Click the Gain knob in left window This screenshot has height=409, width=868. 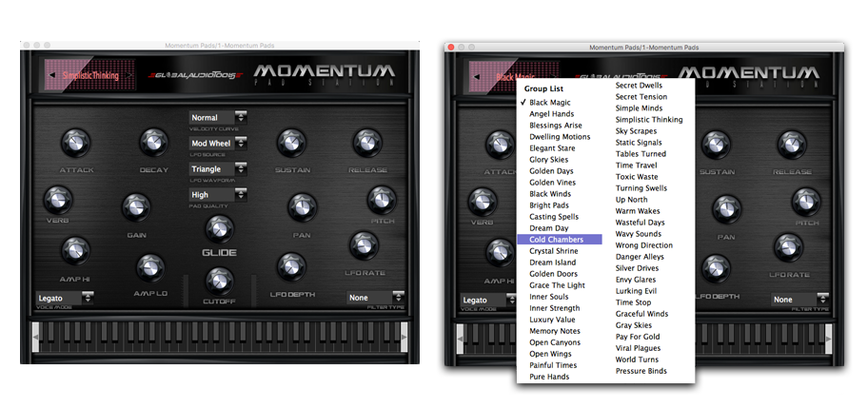(x=136, y=207)
